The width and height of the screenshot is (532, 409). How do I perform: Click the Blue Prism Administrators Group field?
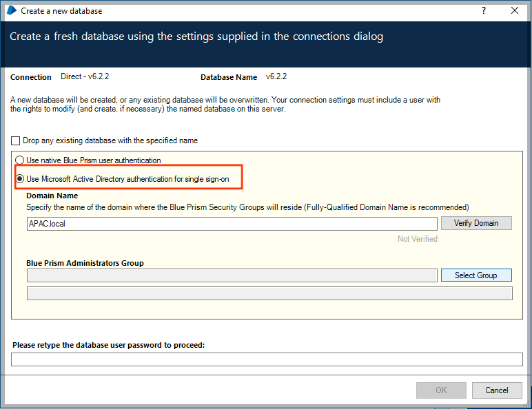point(232,275)
